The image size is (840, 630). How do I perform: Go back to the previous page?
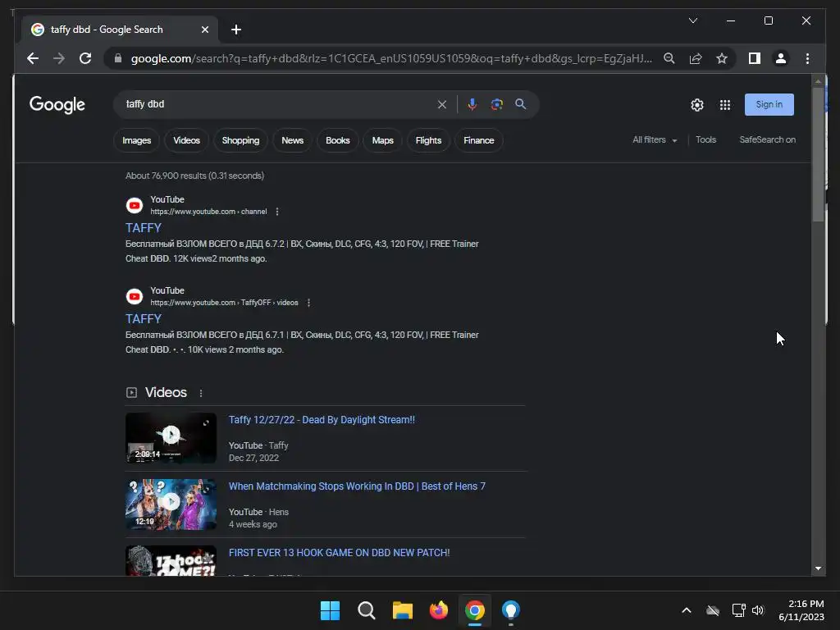(x=33, y=58)
